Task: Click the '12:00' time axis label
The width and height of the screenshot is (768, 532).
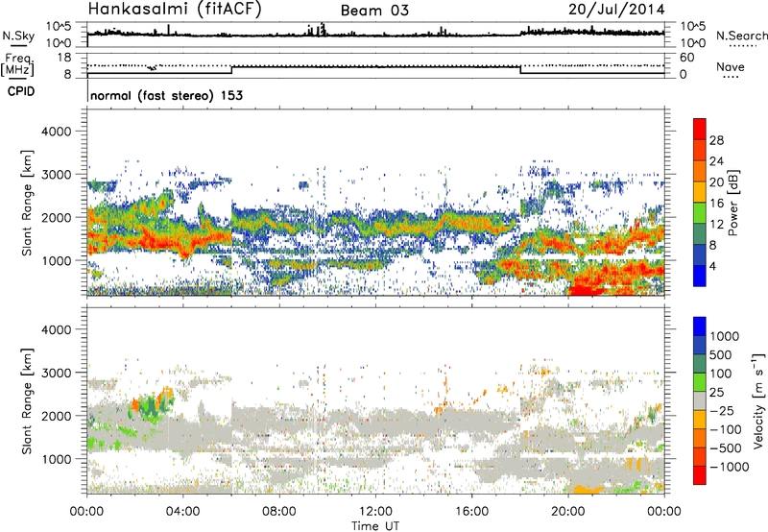Action: (x=375, y=512)
